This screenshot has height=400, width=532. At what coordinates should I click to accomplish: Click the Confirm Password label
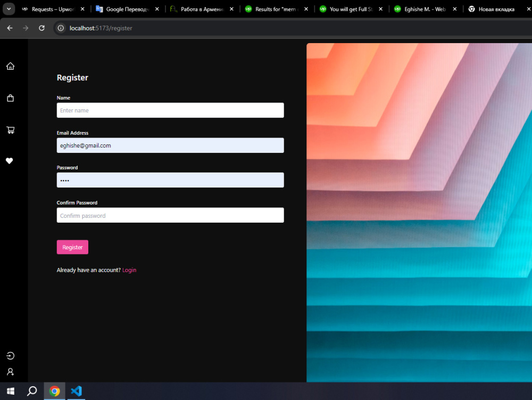(x=77, y=203)
